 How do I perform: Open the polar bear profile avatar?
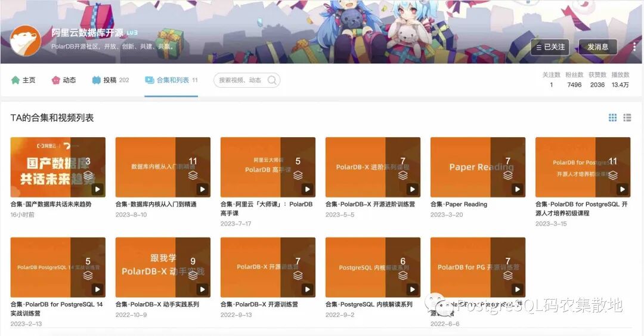(x=26, y=41)
